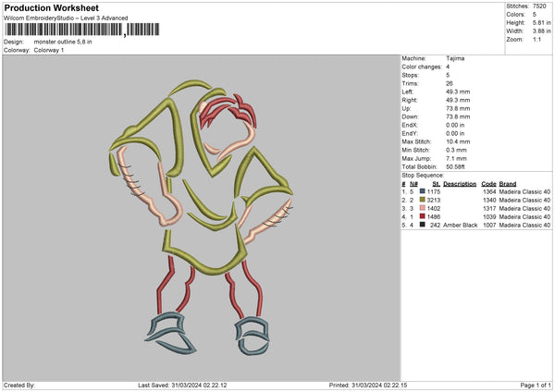Click the Brand column header
Screen dimensions: 555x392
(x=510, y=183)
